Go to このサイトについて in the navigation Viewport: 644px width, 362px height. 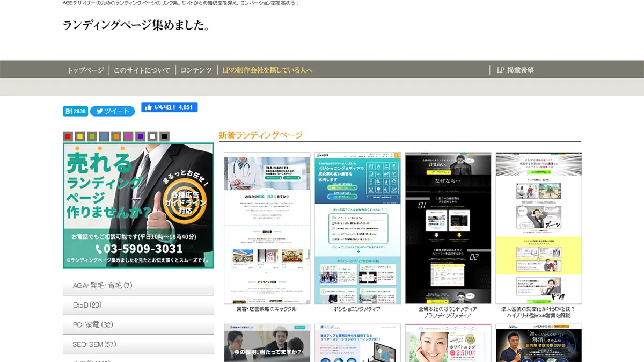142,70
